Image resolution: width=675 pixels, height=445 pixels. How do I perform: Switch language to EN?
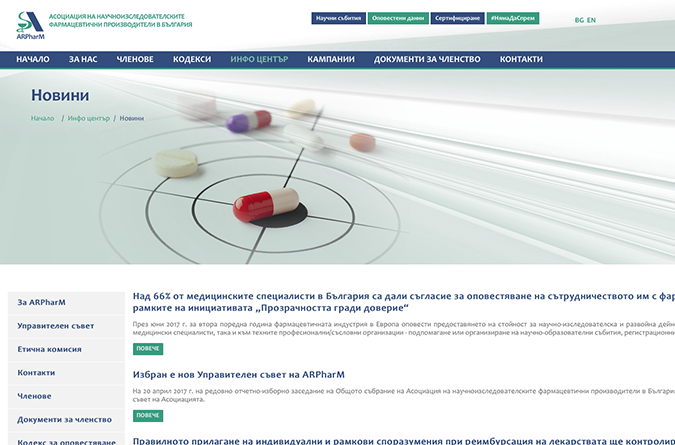coord(591,20)
